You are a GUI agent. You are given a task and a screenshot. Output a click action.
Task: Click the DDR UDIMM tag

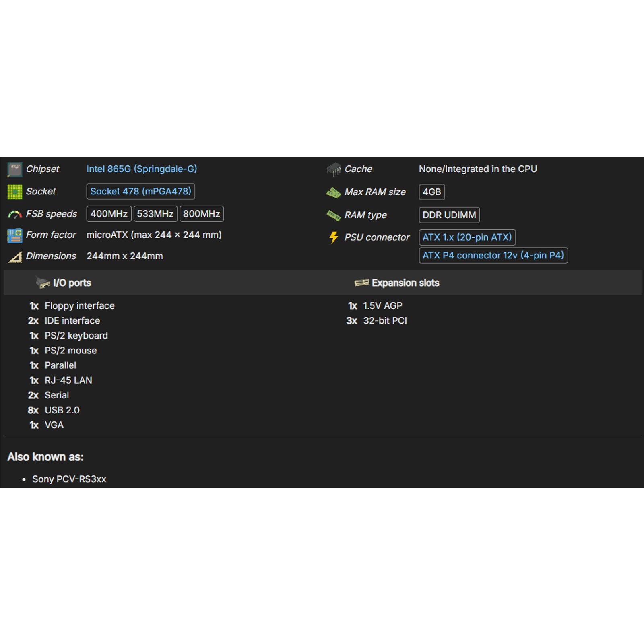(449, 215)
